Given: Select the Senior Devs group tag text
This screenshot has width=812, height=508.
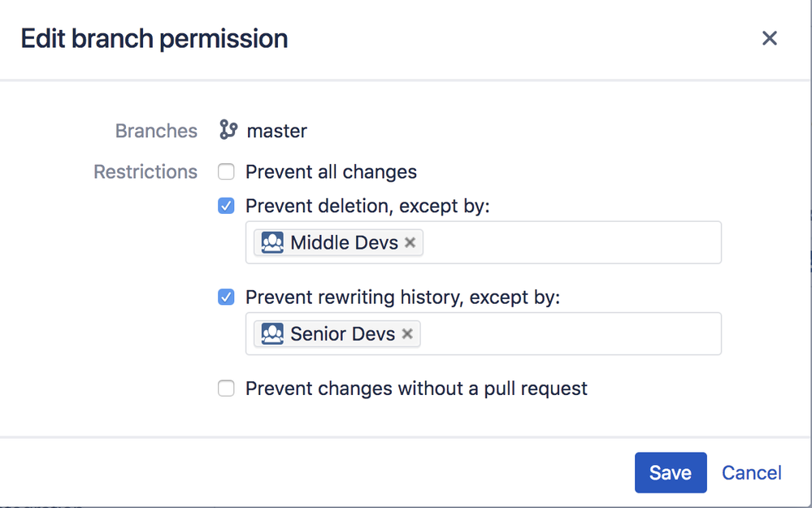Looking at the screenshot, I should [342, 334].
